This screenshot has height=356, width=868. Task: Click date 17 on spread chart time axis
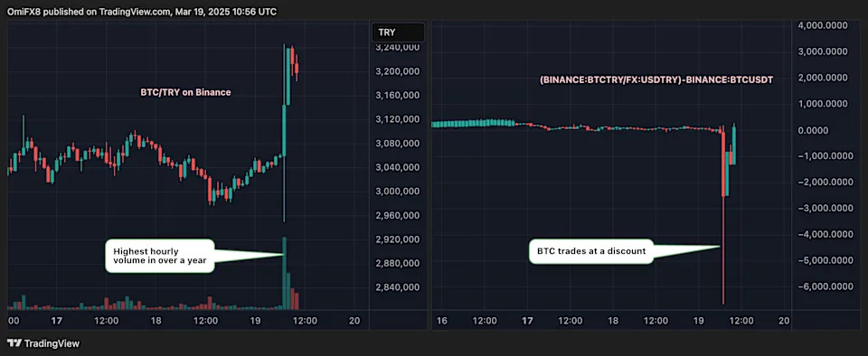point(527,320)
